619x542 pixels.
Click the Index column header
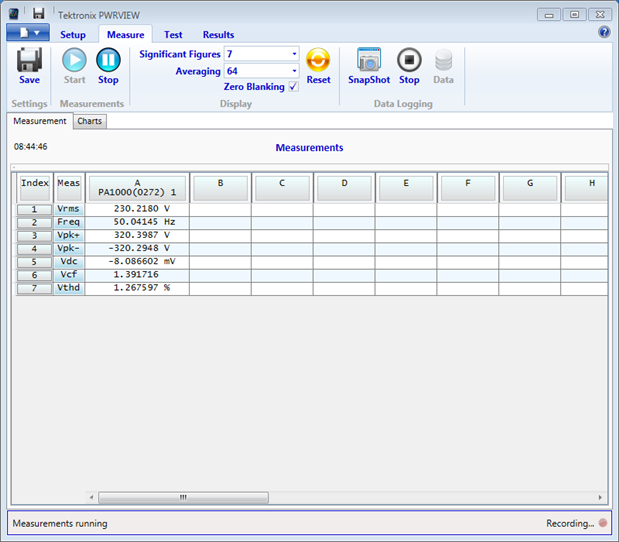coord(35,188)
